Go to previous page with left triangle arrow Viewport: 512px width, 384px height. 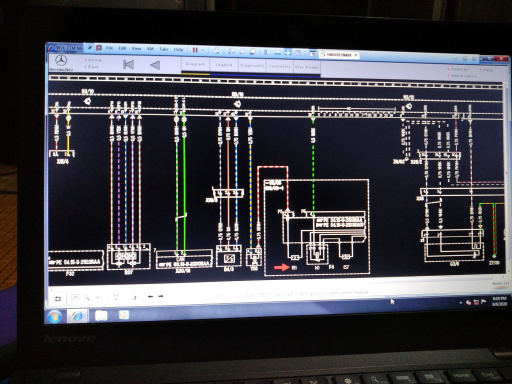click(155, 65)
